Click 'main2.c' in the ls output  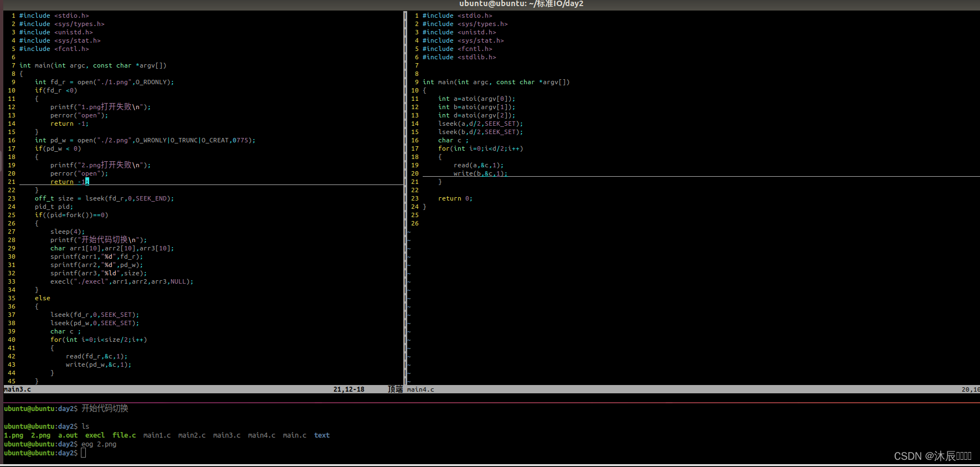[192, 435]
